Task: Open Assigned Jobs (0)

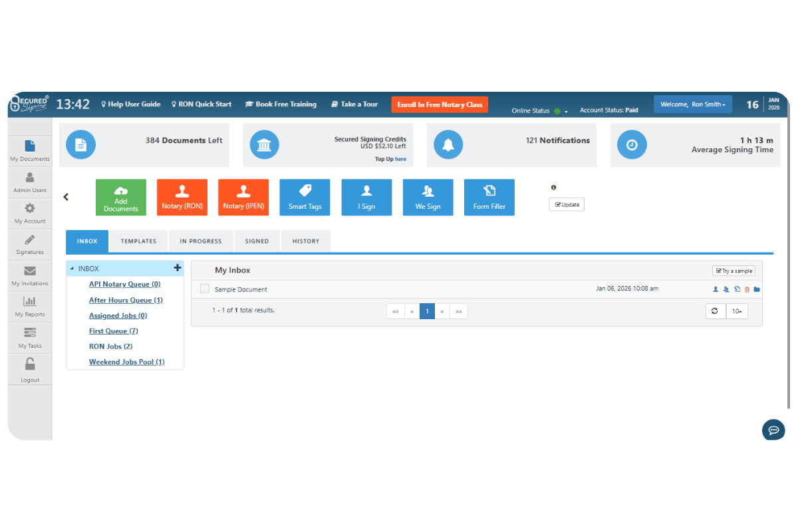Action: (118, 315)
